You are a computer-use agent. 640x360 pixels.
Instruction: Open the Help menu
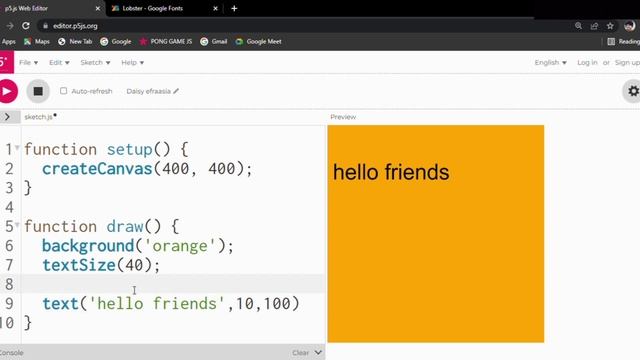[133, 62]
